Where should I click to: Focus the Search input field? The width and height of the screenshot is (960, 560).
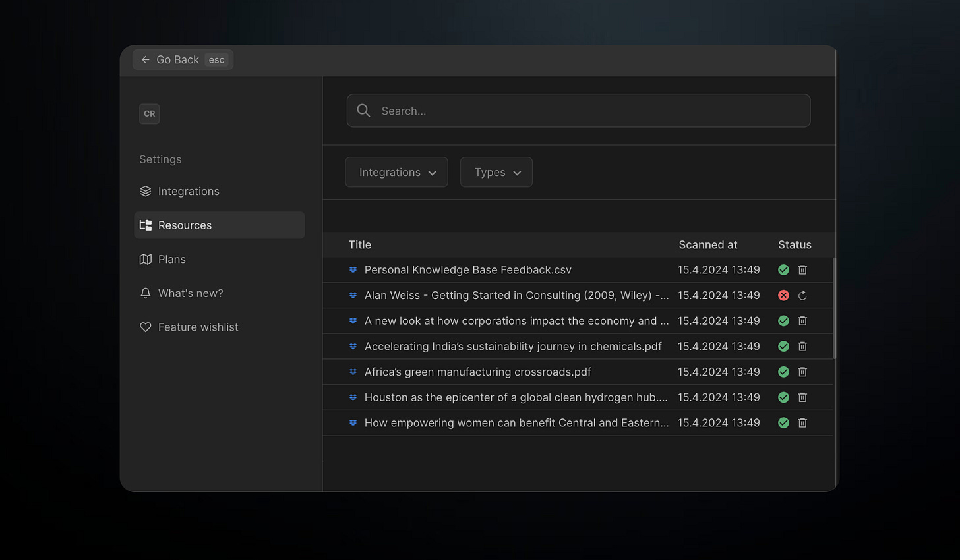coord(578,111)
